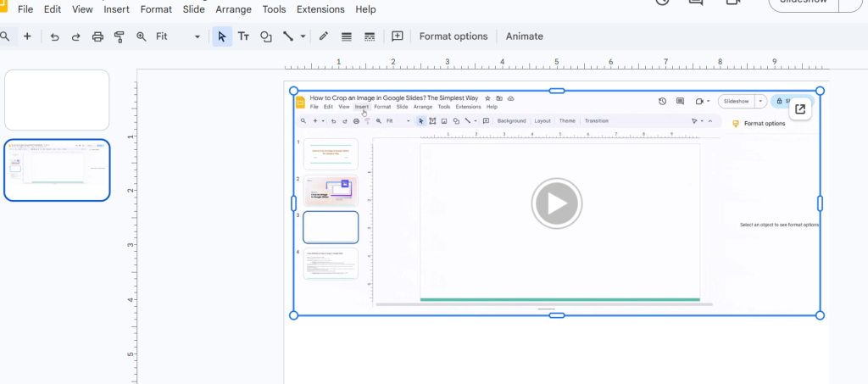Click the New slide plus icon
Viewport: 868px width, 384px height.
27,36
